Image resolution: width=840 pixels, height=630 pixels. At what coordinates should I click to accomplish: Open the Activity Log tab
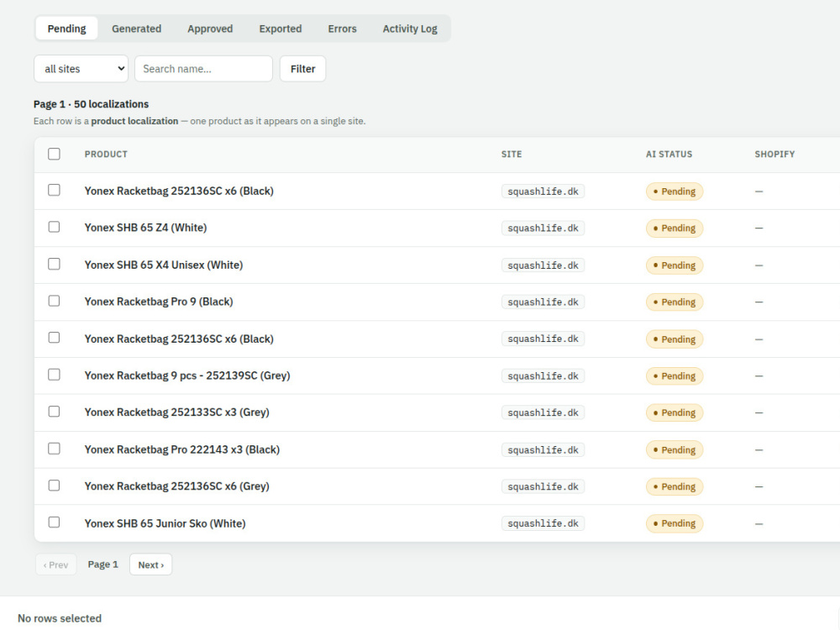click(x=410, y=29)
